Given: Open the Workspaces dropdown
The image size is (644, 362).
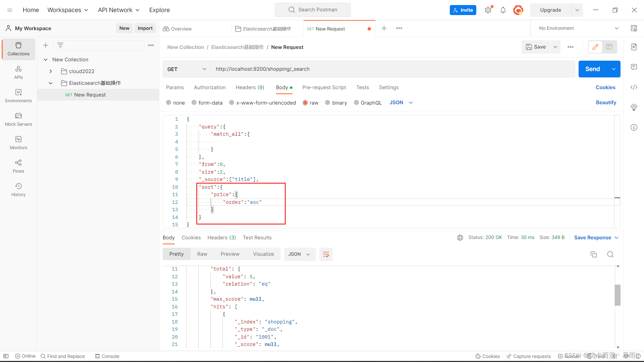Looking at the screenshot, I should click(68, 10).
